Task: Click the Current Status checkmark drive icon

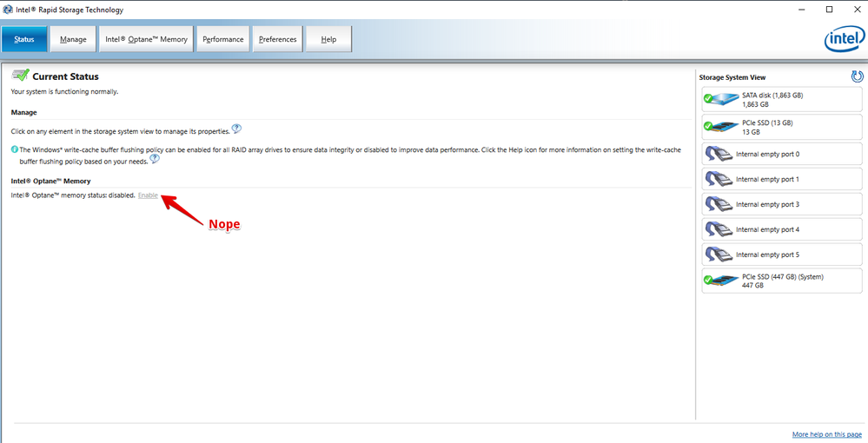Action: [21, 76]
